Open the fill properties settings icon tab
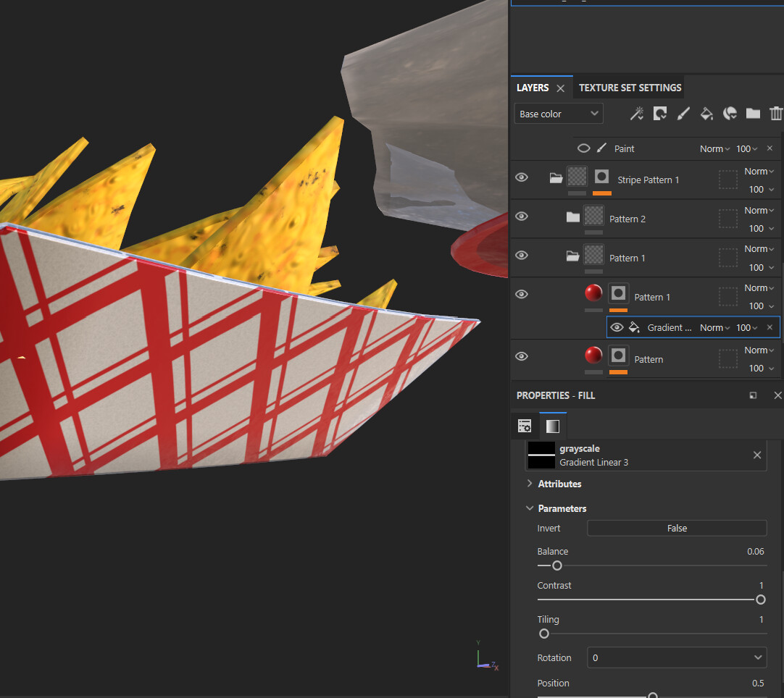 tap(525, 426)
